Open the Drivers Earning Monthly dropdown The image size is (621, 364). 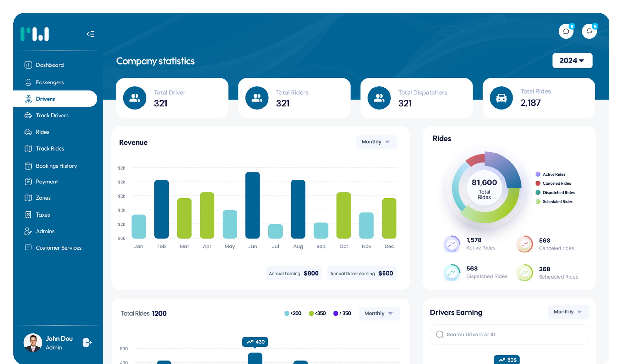click(x=568, y=312)
